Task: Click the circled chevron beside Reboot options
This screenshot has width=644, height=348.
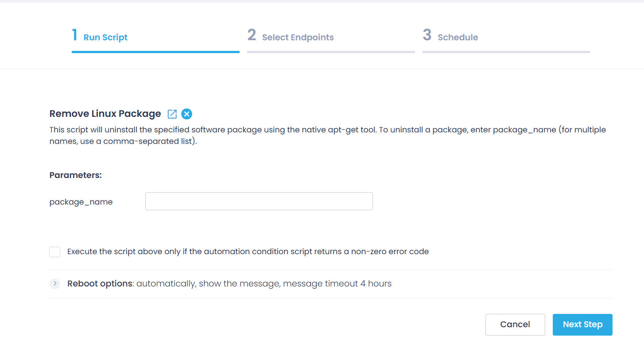Action: tap(54, 283)
